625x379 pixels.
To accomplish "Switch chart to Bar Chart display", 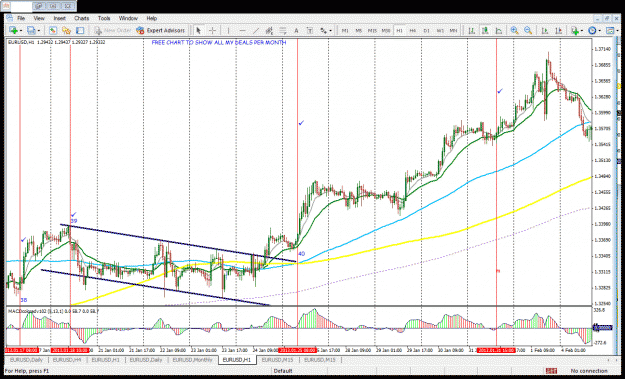I will click(x=472, y=31).
